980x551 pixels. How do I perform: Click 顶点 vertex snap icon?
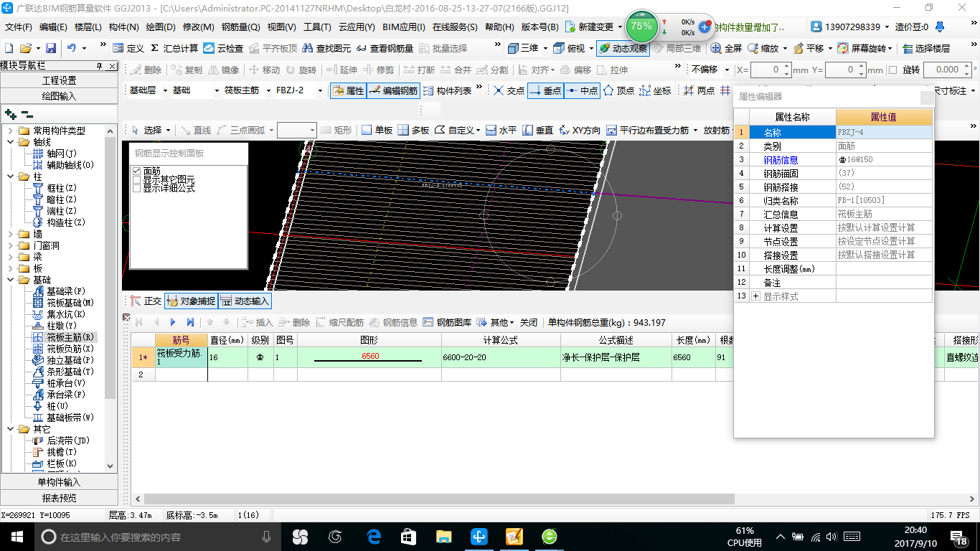pos(618,90)
